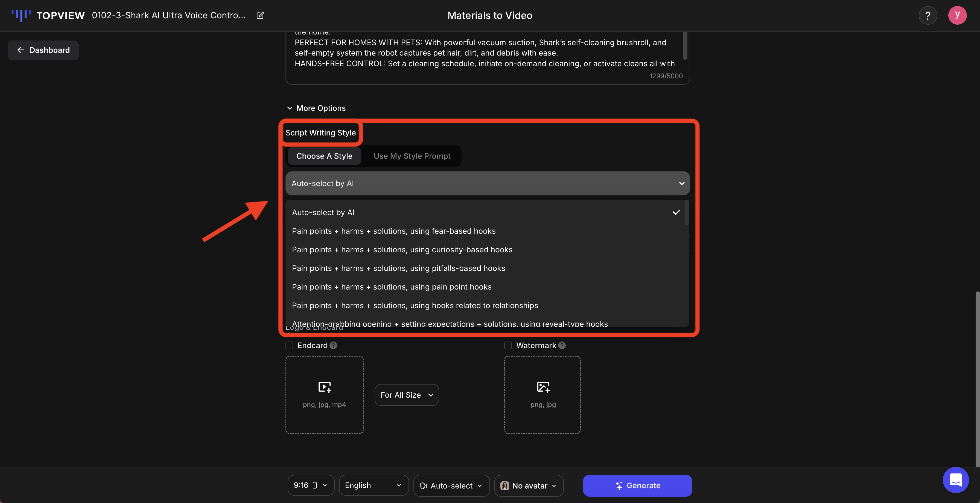
Task: Click the Watermark help tooltip icon
Action: pos(562,345)
